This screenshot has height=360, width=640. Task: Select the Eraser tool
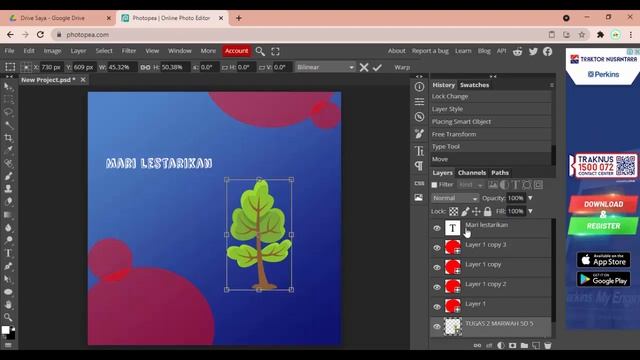click(x=8, y=202)
